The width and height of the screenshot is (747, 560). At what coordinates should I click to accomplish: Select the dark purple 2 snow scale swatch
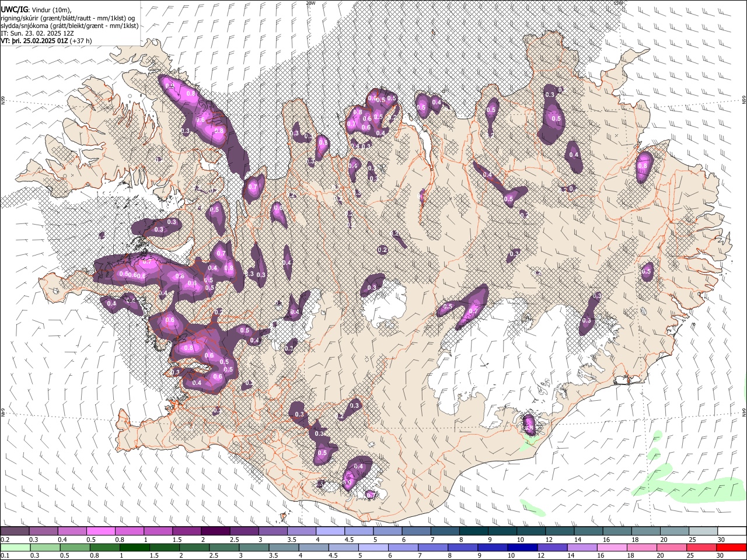[x=215, y=531]
